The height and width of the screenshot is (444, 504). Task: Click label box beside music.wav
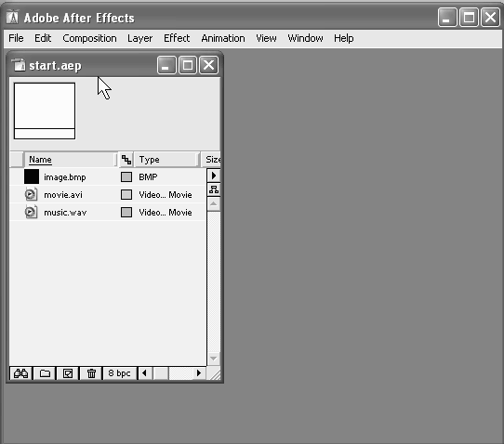click(x=126, y=212)
